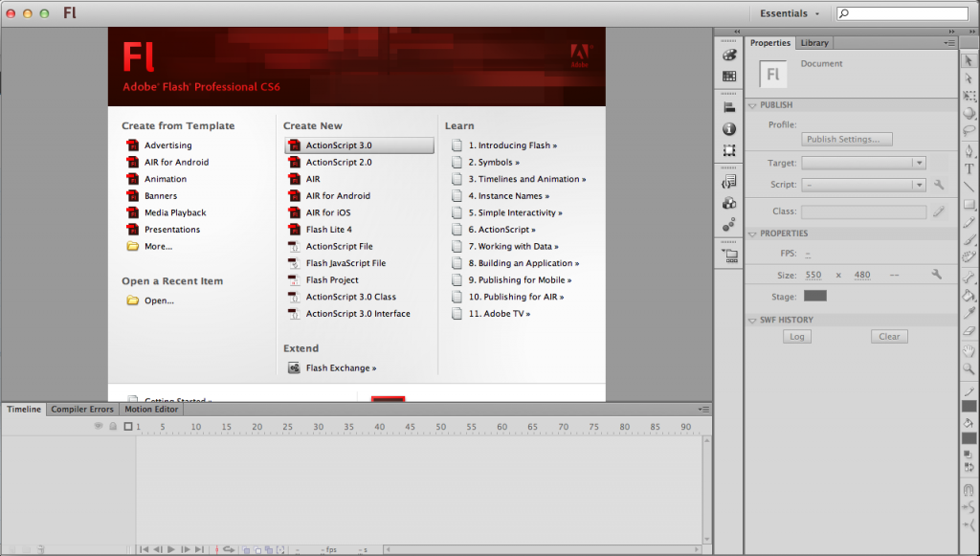Switch to the Timeline tab
The image size is (980, 556).
(x=24, y=410)
